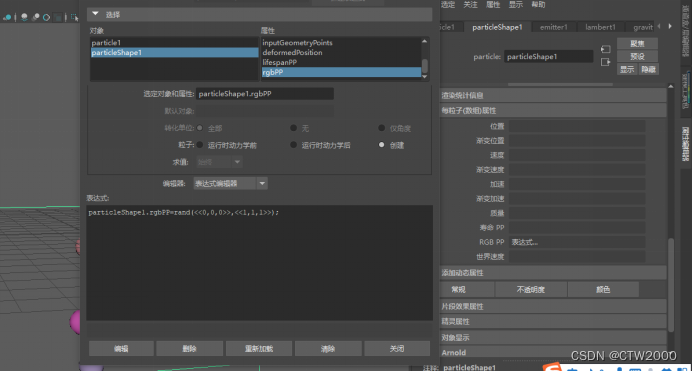The height and width of the screenshot is (371, 693).
Task: Select lifespanPP in attributes list
Action: point(341,62)
